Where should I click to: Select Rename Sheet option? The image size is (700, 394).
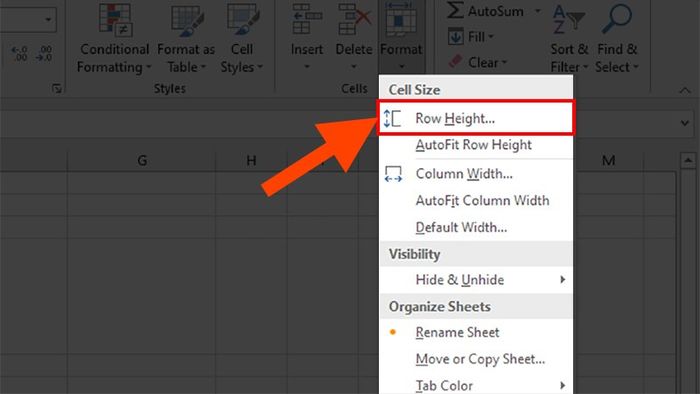476,332
